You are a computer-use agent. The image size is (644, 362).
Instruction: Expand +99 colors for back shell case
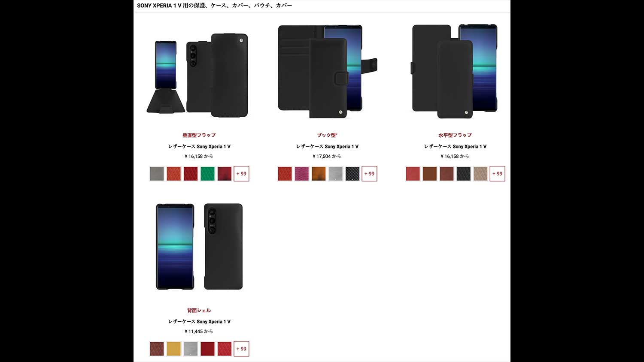[x=241, y=349]
